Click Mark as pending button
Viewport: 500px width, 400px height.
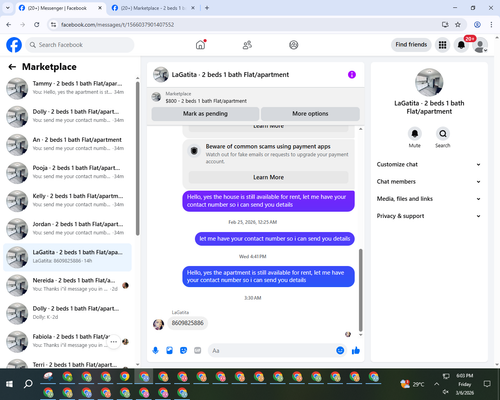(x=205, y=114)
